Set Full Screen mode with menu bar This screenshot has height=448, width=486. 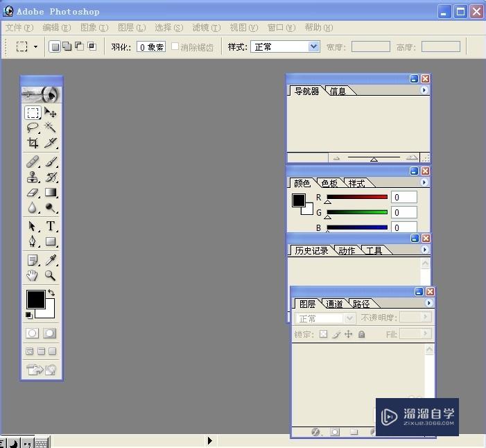coord(41,352)
